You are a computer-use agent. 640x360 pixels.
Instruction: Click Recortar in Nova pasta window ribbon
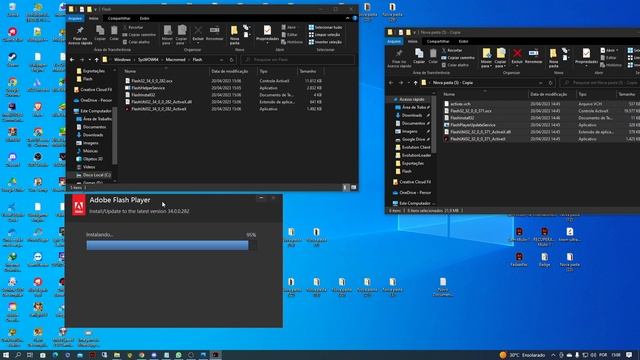click(452, 50)
